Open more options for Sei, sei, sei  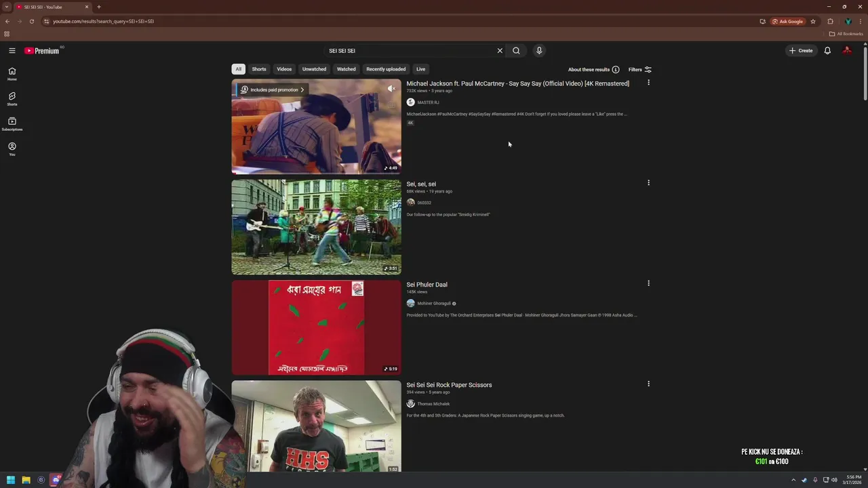648,183
